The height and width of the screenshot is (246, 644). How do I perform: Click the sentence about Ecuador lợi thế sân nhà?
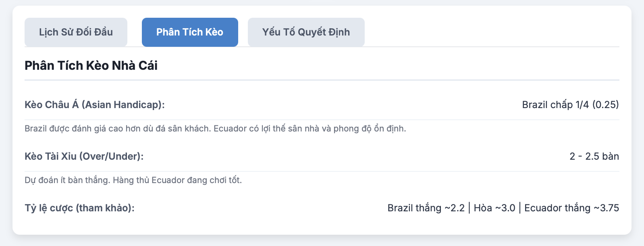[x=310, y=129]
